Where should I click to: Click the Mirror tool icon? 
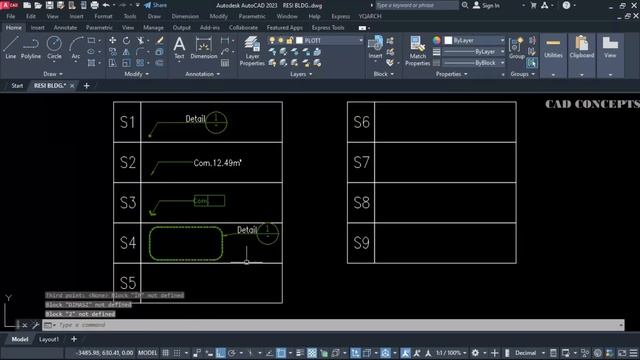pyautogui.click(x=126, y=52)
